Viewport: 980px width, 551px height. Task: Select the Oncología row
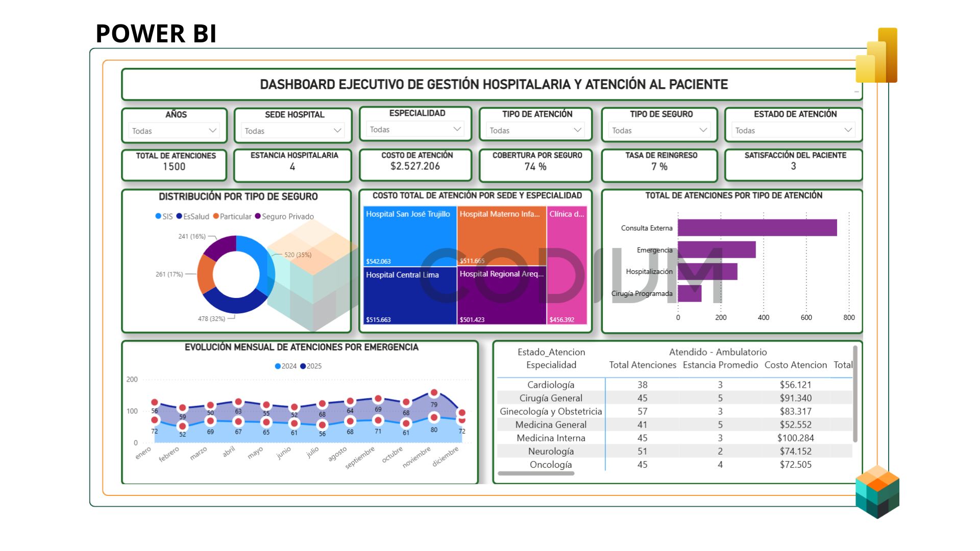pyautogui.click(x=675, y=464)
